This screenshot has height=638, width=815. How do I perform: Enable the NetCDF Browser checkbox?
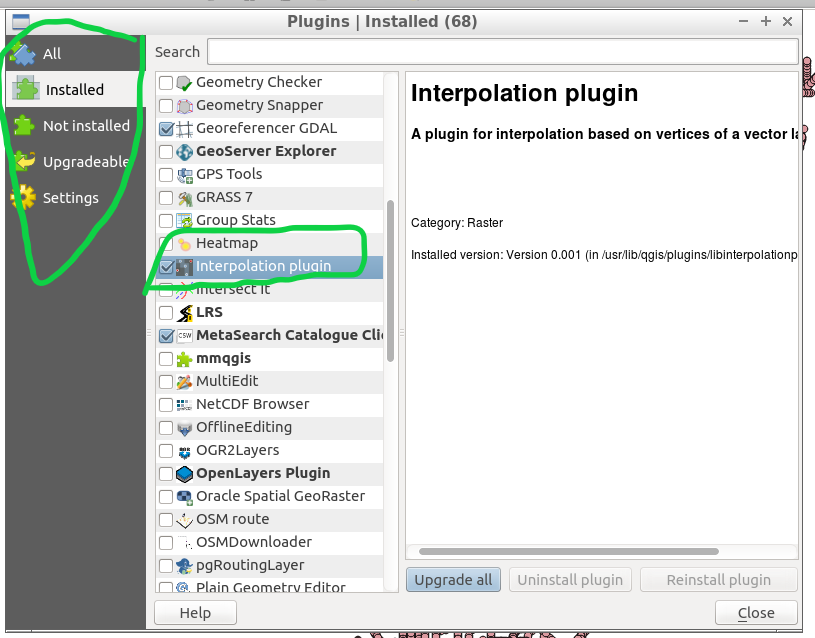click(166, 405)
